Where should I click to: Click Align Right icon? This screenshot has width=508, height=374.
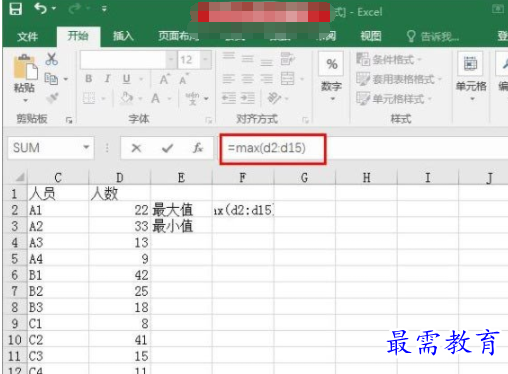pos(266,79)
